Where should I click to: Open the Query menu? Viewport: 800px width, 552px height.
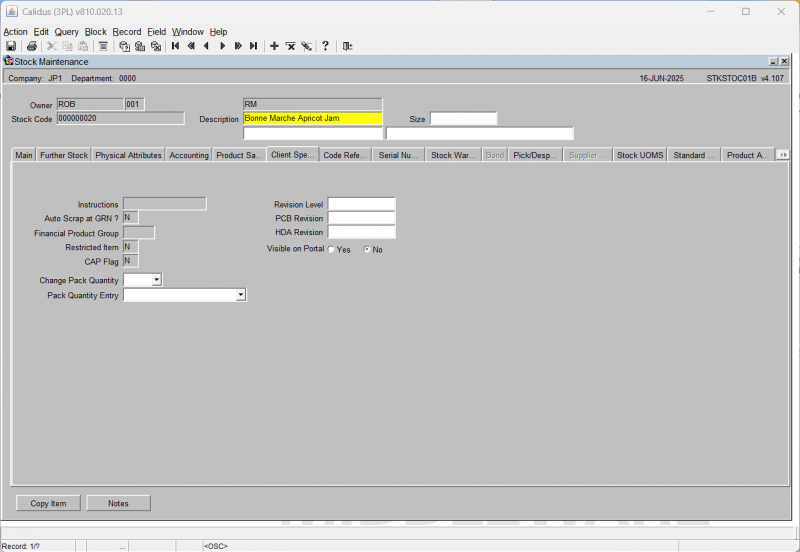pos(67,32)
